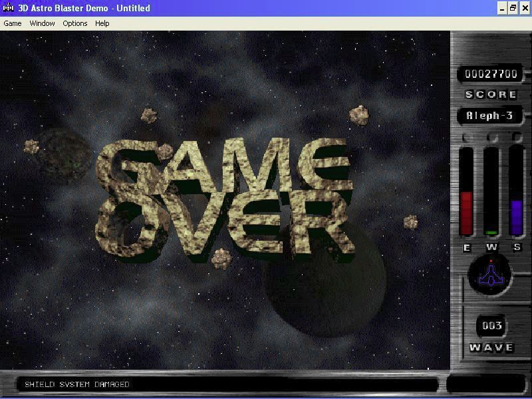Viewport: 532px width, 399px height.
Task: Click the wave counter 003
Action: pos(491,326)
